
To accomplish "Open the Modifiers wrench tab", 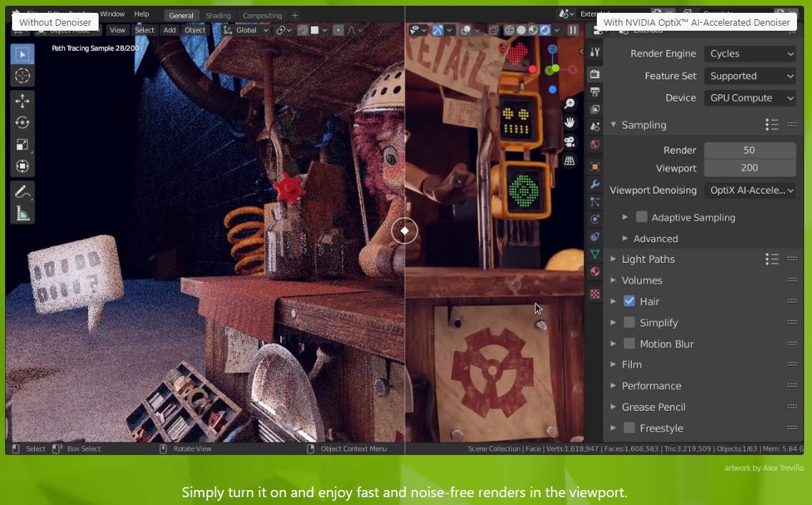I will [x=595, y=184].
